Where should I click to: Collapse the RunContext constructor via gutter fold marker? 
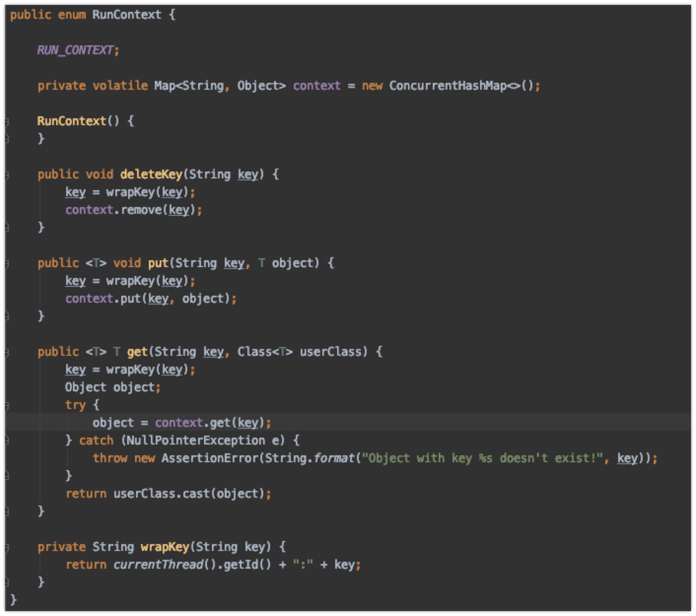[x=7, y=122]
